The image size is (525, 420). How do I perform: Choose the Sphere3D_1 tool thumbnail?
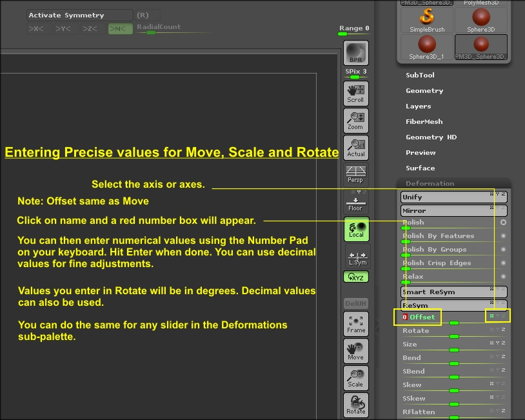pos(427,47)
